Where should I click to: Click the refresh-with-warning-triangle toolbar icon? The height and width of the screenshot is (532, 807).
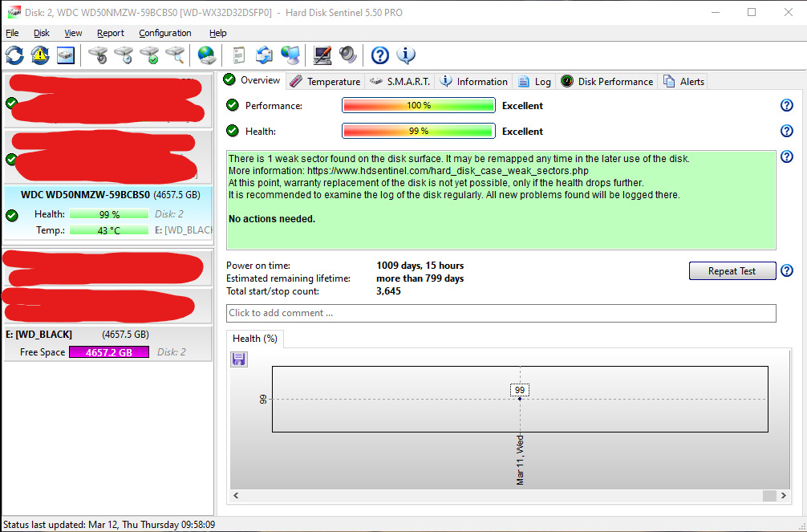tap(40, 55)
